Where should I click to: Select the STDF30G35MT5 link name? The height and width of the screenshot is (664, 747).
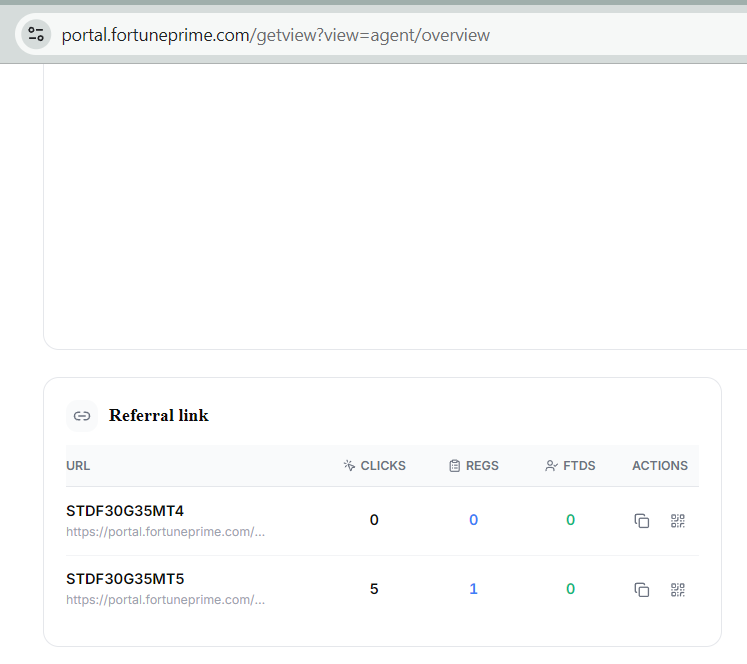click(x=125, y=579)
